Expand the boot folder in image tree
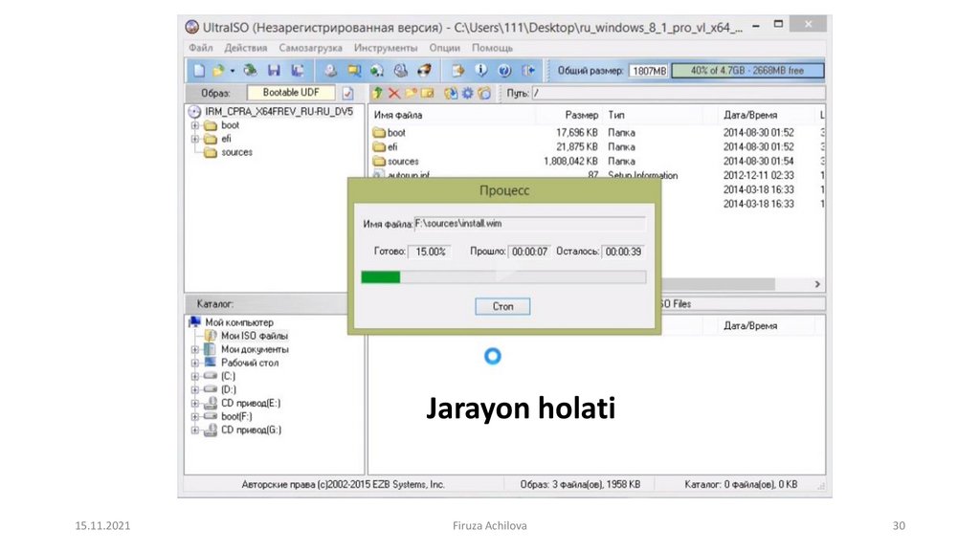This screenshot has height=551, width=980. coord(195,125)
